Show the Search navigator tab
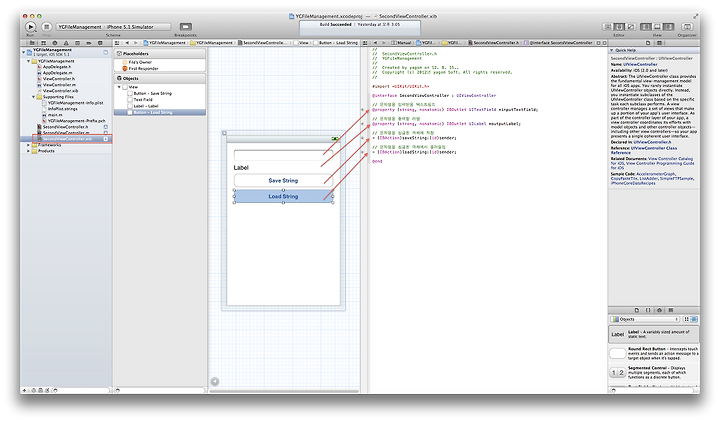720x422 pixels. [55, 43]
